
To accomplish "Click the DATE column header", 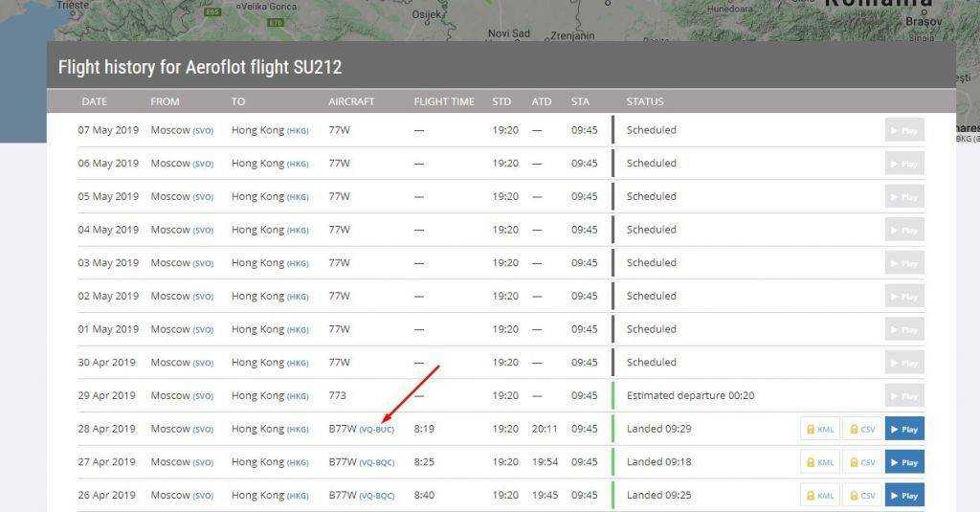I will click(x=95, y=101).
